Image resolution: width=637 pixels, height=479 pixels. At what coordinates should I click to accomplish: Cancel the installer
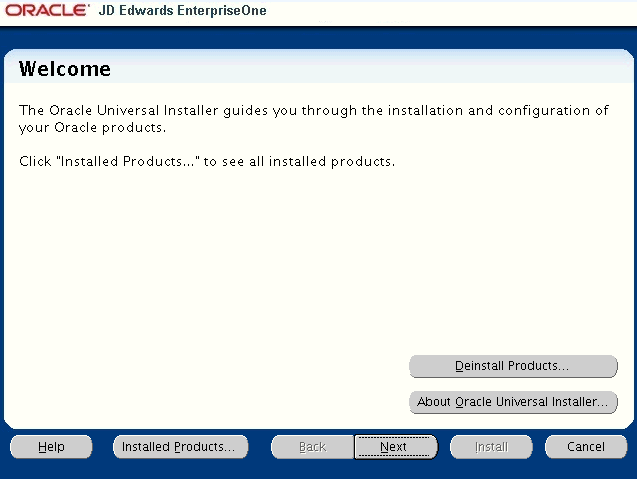tap(586, 447)
